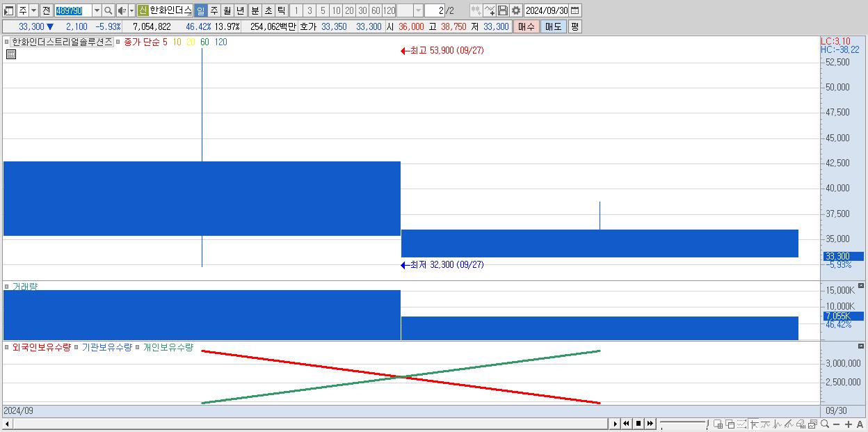The width and height of the screenshot is (868, 432).
Task: Click the 종가 단순 moving average label
Action: [x=140, y=42]
